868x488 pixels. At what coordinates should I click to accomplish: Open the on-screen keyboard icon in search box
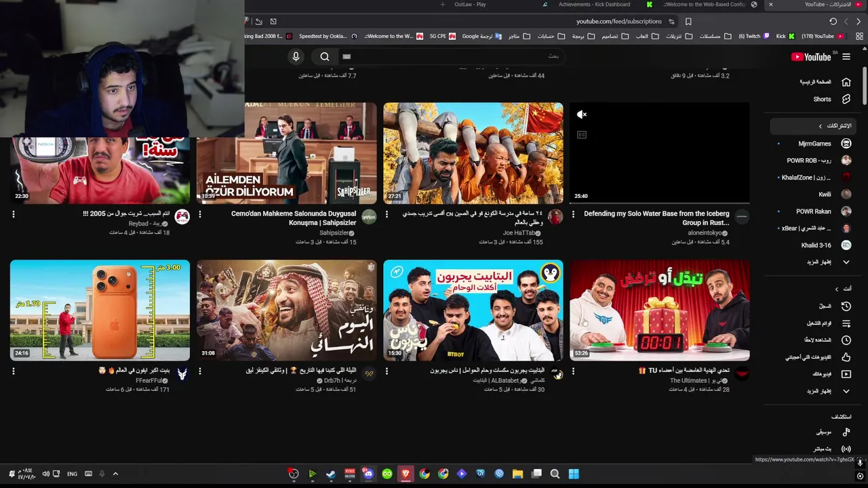(347, 57)
